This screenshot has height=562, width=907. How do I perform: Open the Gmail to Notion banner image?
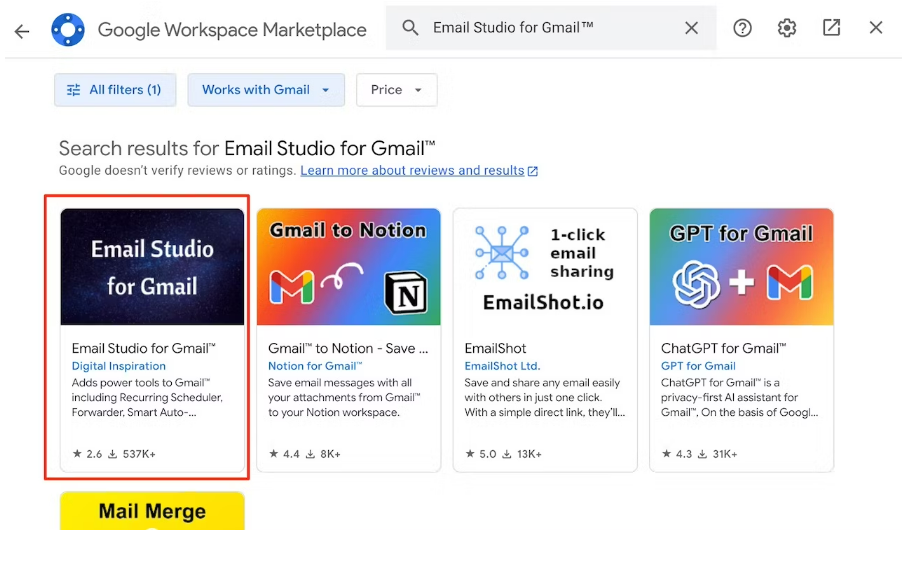tap(349, 267)
